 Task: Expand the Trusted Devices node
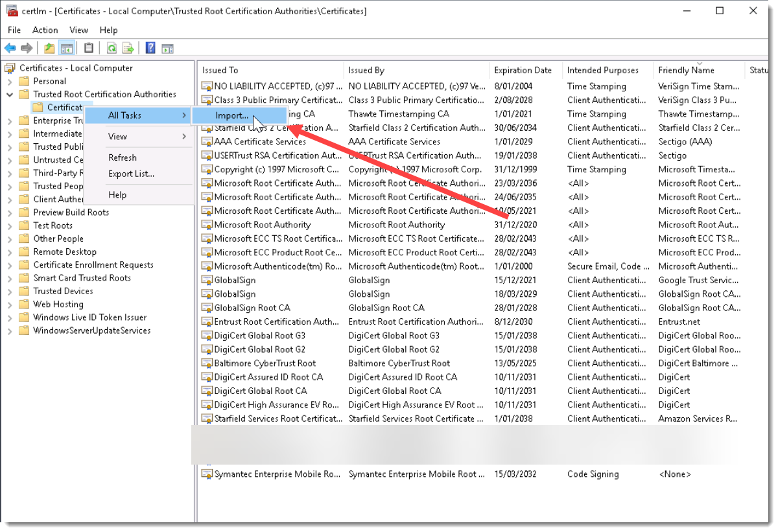10,292
